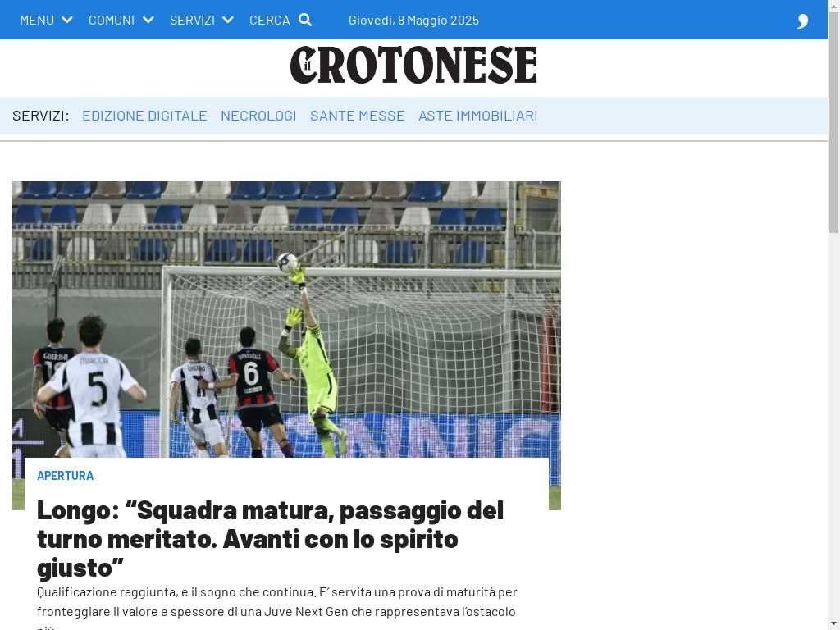Expand the MENU chevron arrow
This screenshot has width=840, height=630.
[67, 20]
